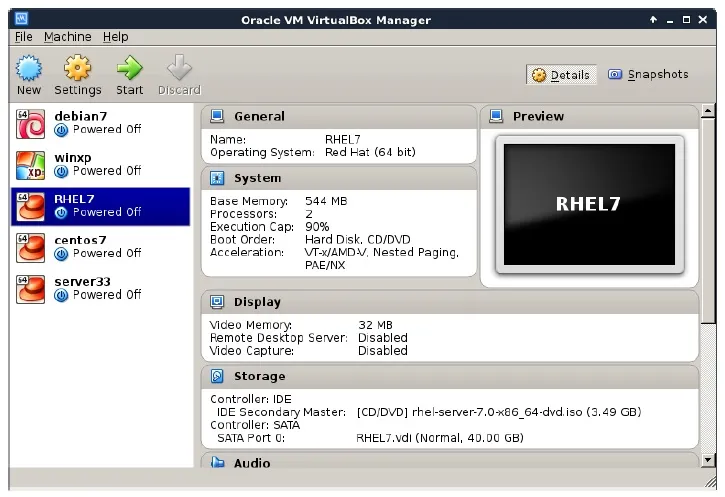Click the Audio section icon

point(217,462)
